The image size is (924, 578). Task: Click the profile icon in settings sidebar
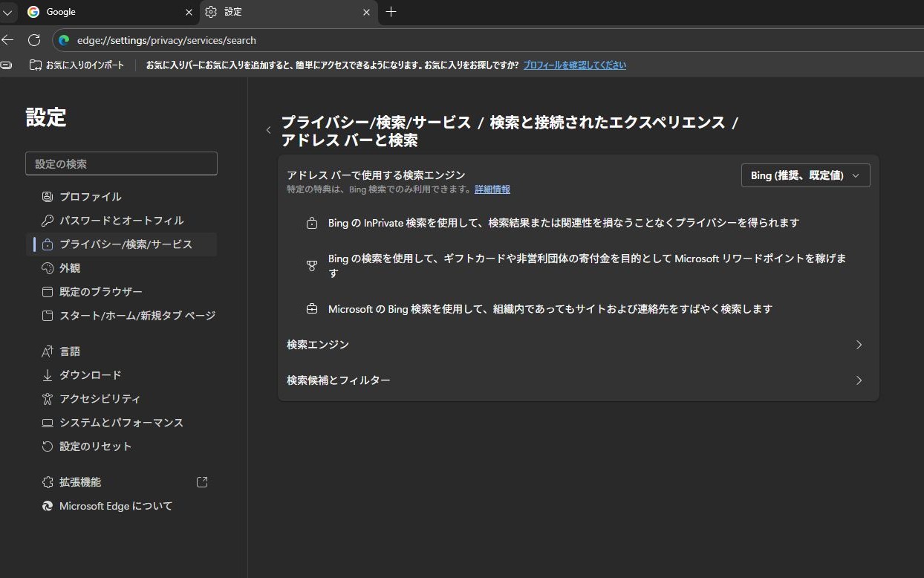(48, 197)
